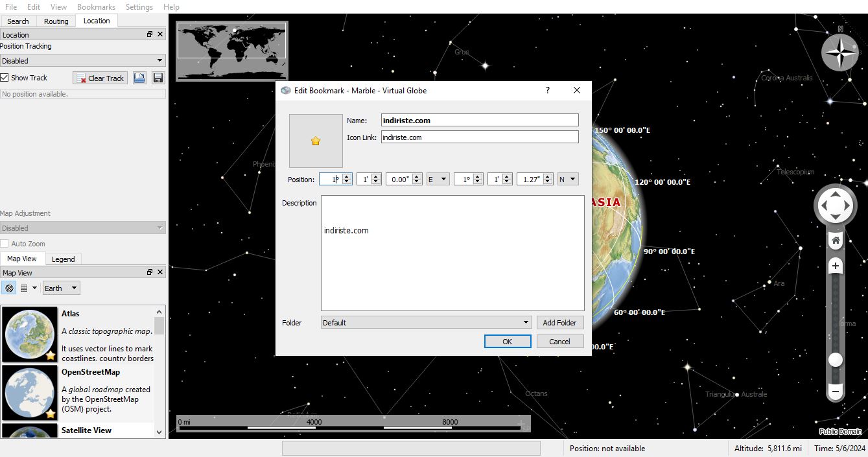Image resolution: width=868 pixels, height=457 pixels.
Task: Click the overview world minimap
Action: (x=231, y=51)
